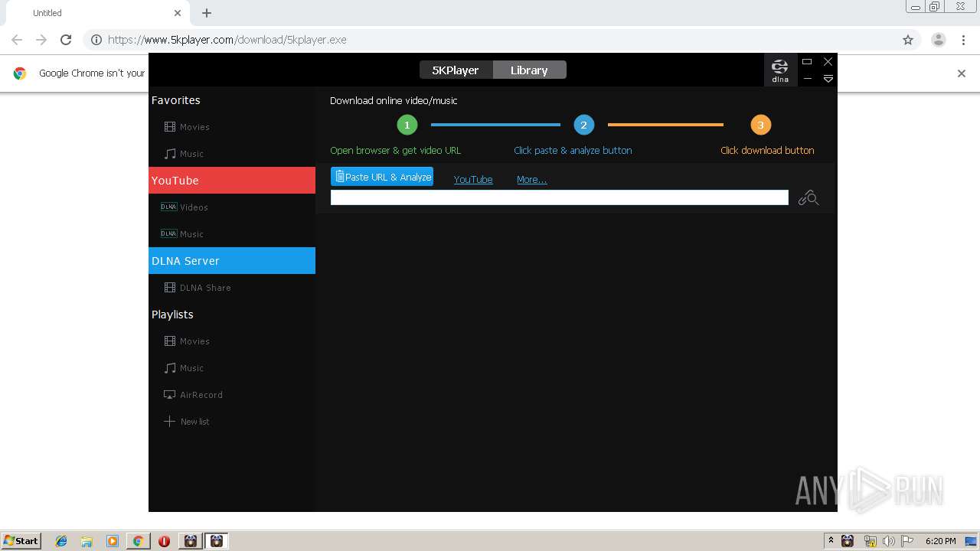Click step 3 orange circle
The width and height of the screenshot is (980, 551).
[760, 125]
